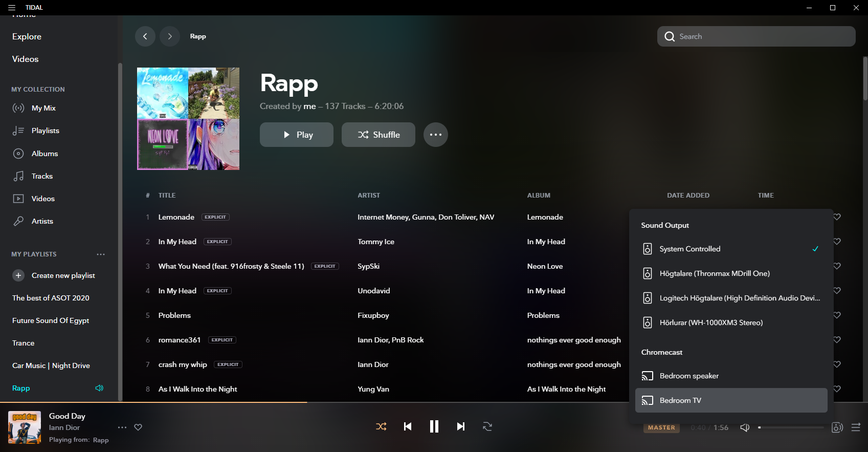Favorite the playing Good Day track

coord(138,427)
